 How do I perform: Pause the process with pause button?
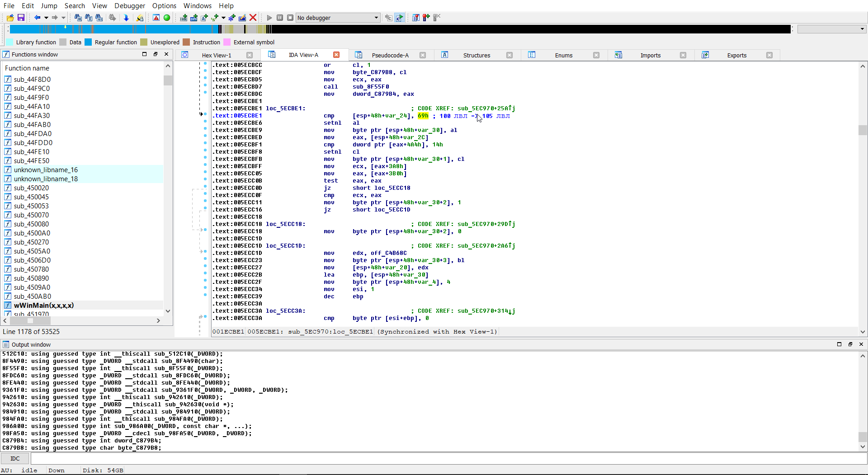280,18
